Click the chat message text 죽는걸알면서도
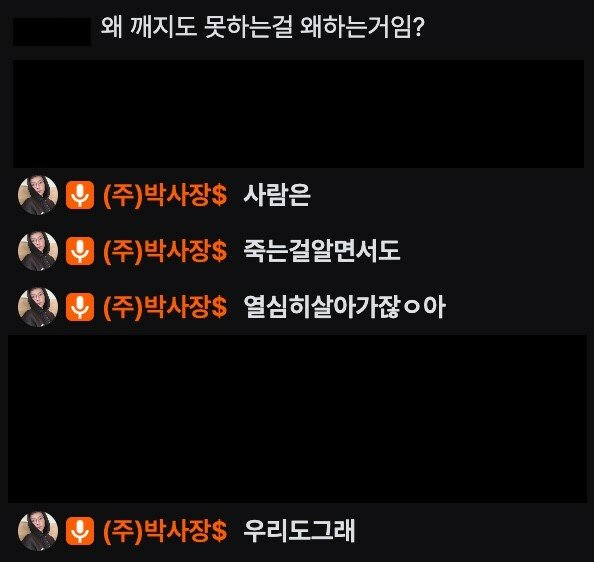 pyautogui.click(x=322, y=251)
